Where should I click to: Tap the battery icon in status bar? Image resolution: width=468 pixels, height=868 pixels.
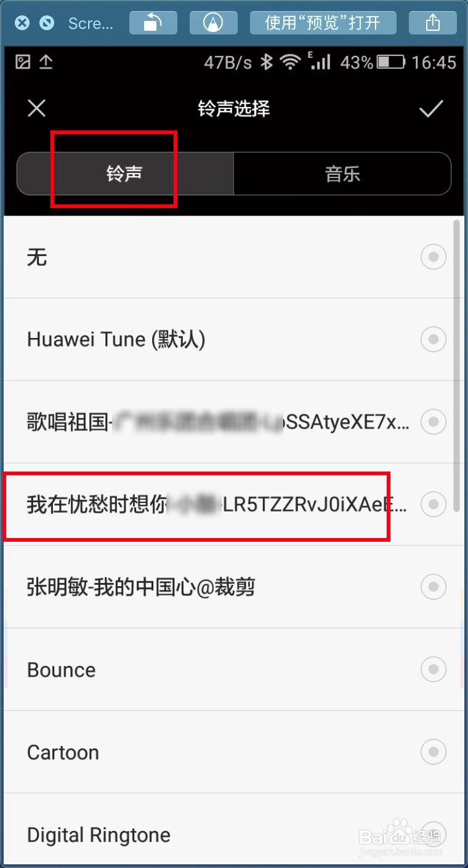click(x=391, y=62)
